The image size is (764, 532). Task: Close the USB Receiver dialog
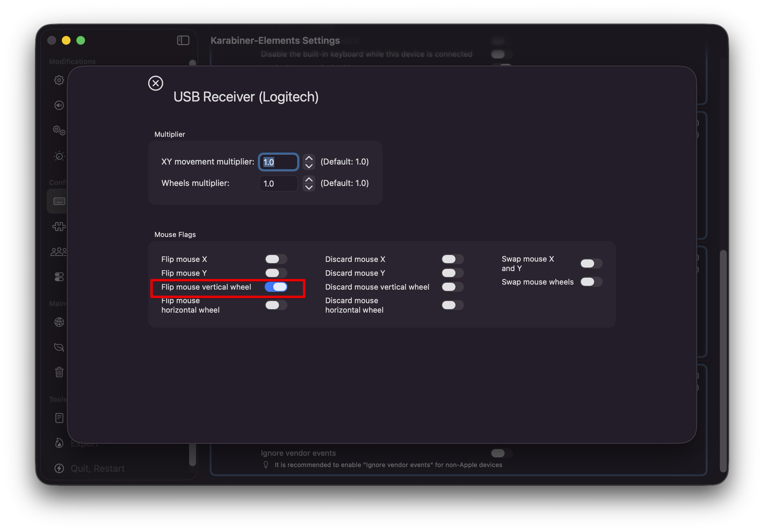155,83
